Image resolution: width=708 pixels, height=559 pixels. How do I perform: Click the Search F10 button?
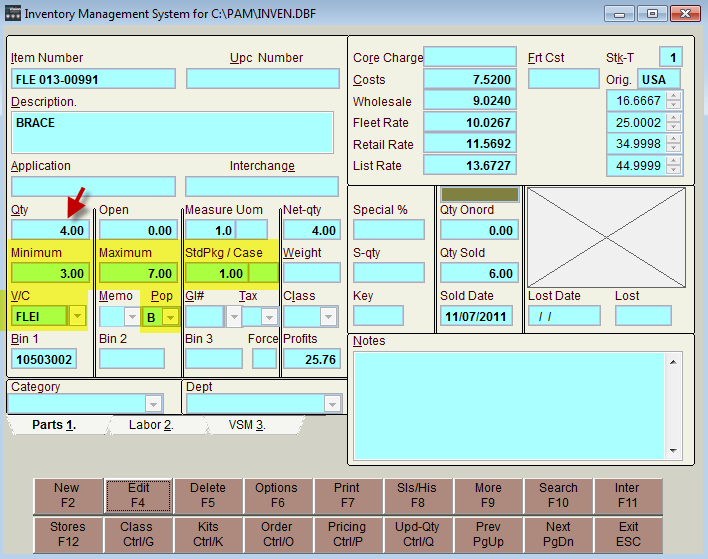(x=558, y=495)
